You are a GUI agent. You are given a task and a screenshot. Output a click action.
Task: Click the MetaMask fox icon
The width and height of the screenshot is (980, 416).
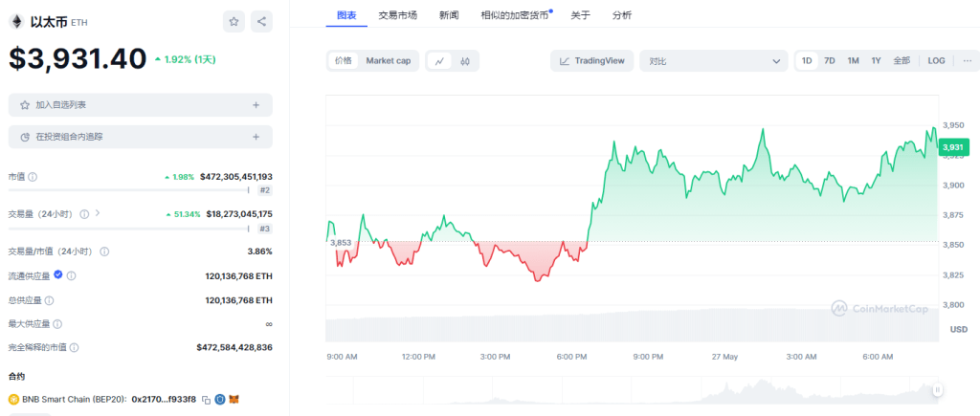(x=234, y=399)
